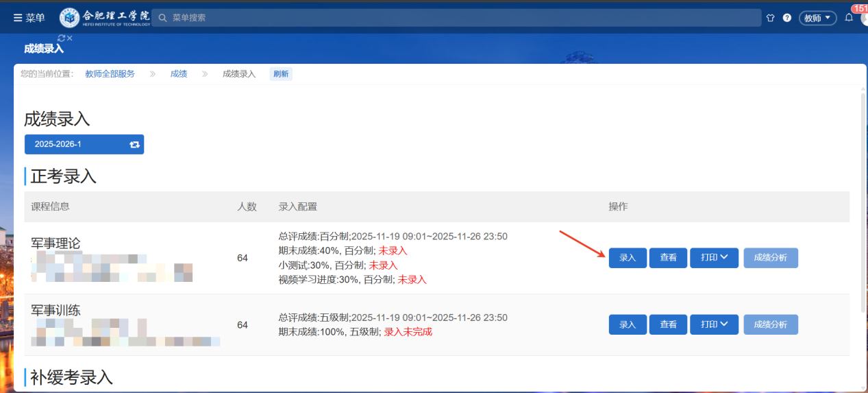868x393 pixels.
Task: Click the 成绩录入 breadcrumb text
Action: click(x=239, y=74)
